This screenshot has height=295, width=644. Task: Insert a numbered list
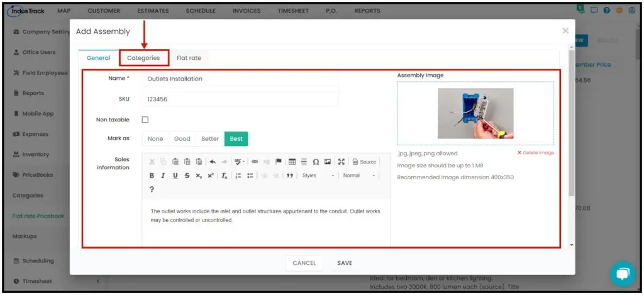click(238, 175)
